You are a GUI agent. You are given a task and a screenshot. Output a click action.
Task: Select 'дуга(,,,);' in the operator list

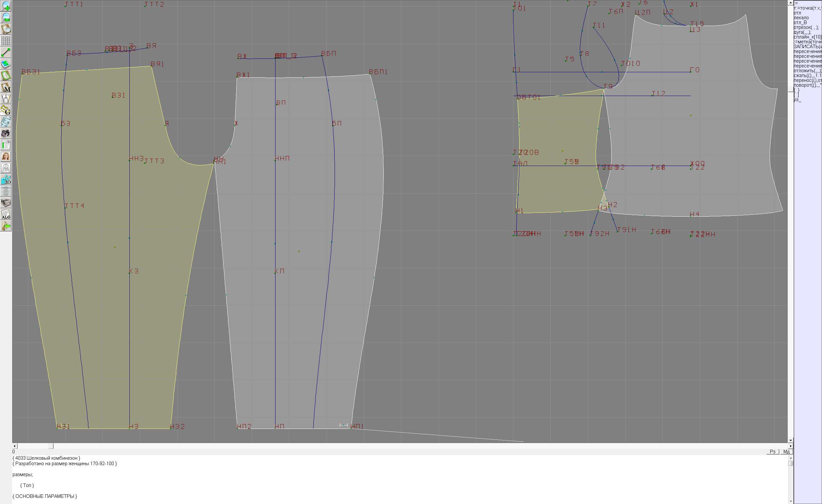802,32
